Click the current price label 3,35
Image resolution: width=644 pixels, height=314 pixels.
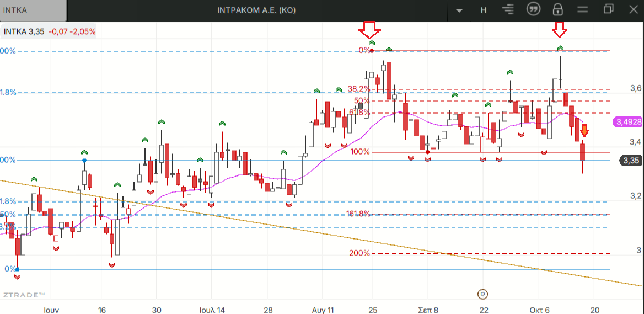[x=631, y=161]
